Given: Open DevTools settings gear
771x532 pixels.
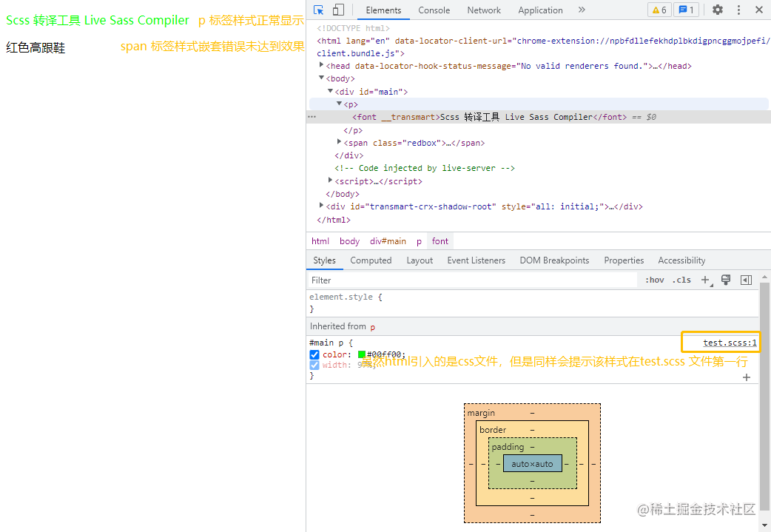Looking at the screenshot, I should [x=718, y=10].
